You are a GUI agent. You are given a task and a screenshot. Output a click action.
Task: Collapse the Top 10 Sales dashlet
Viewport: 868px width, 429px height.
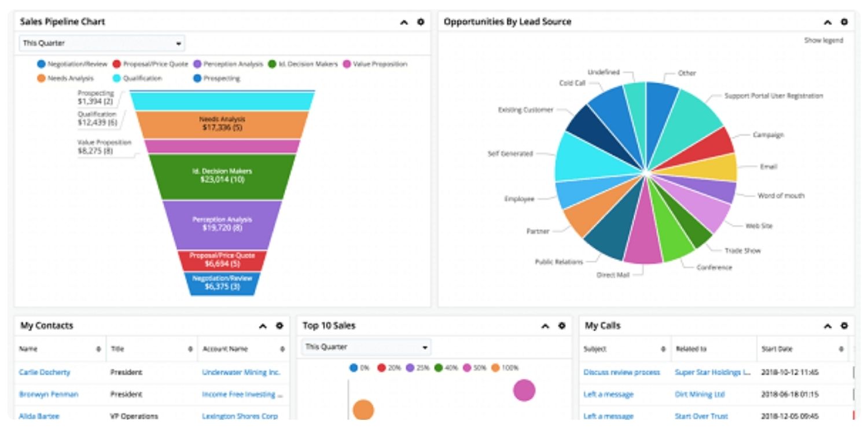click(545, 326)
